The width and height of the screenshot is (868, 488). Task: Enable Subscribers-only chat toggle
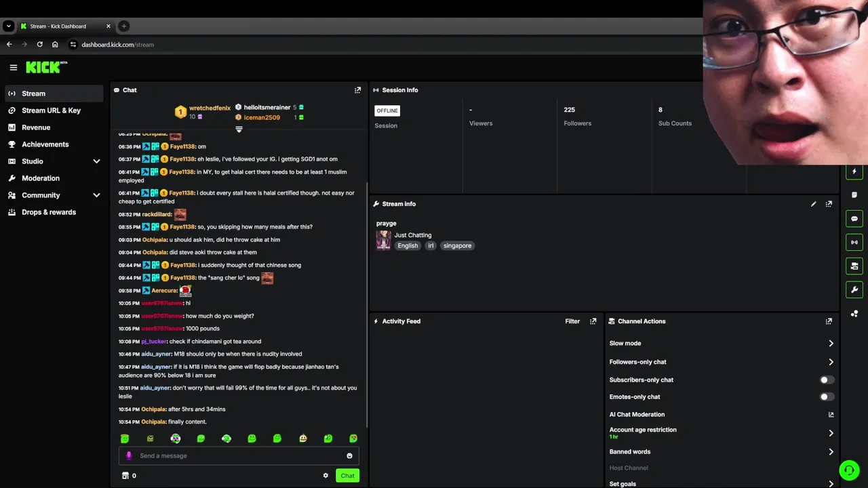(x=827, y=380)
